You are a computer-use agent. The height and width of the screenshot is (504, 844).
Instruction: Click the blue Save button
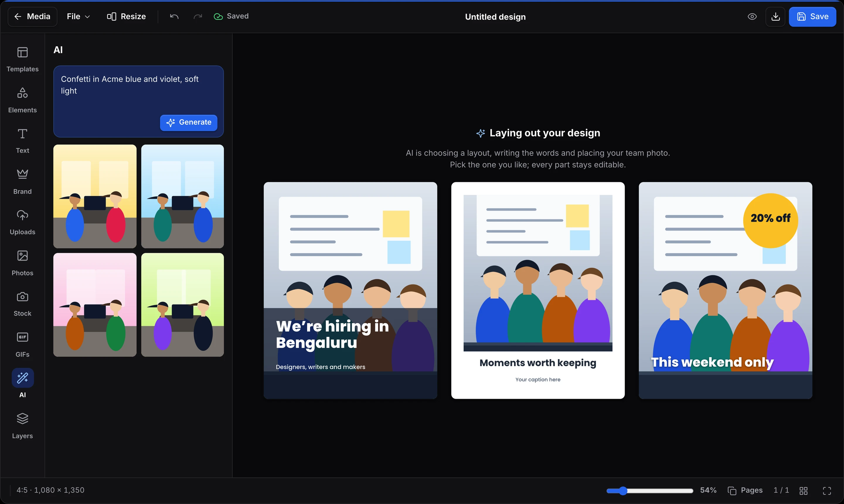(x=812, y=17)
